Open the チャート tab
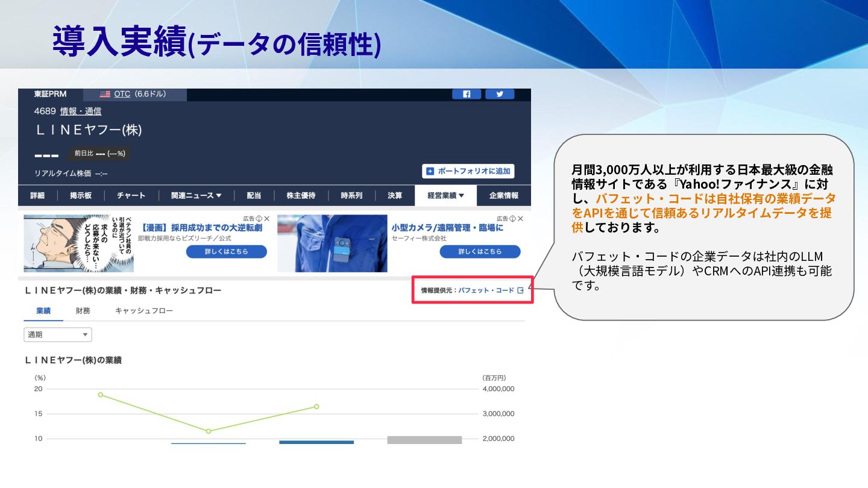This screenshot has width=868, height=488. pyautogui.click(x=131, y=196)
